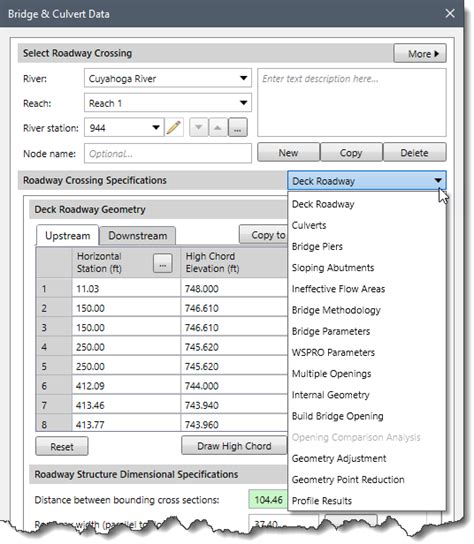Click the Draw High Chord button

(x=234, y=445)
